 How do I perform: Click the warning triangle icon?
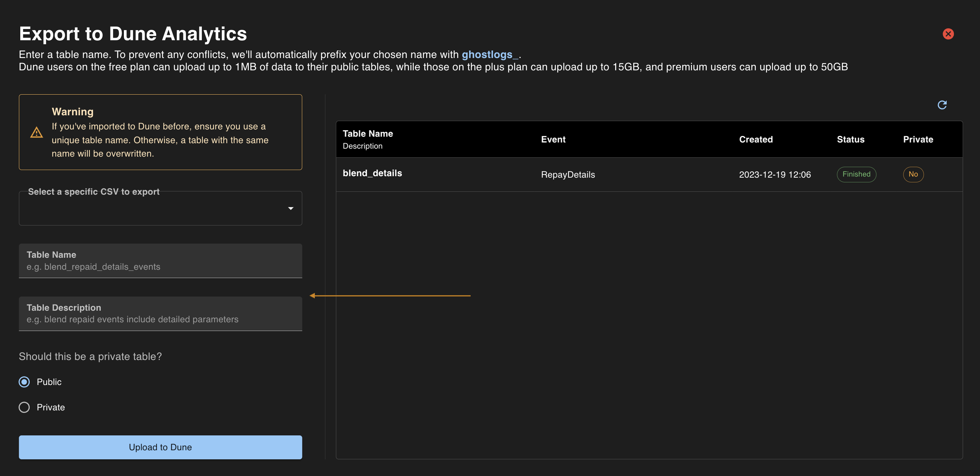point(37,133)
